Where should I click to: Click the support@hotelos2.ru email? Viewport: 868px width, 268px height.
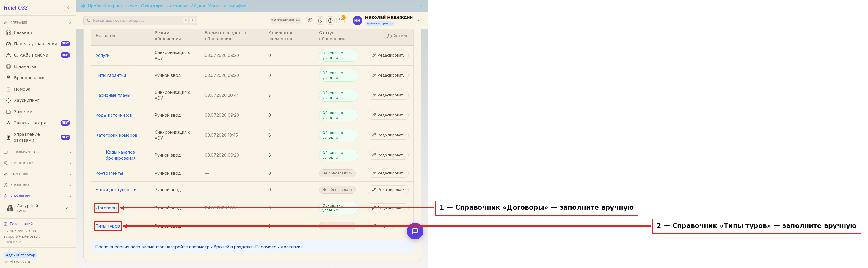click(22, 236)
